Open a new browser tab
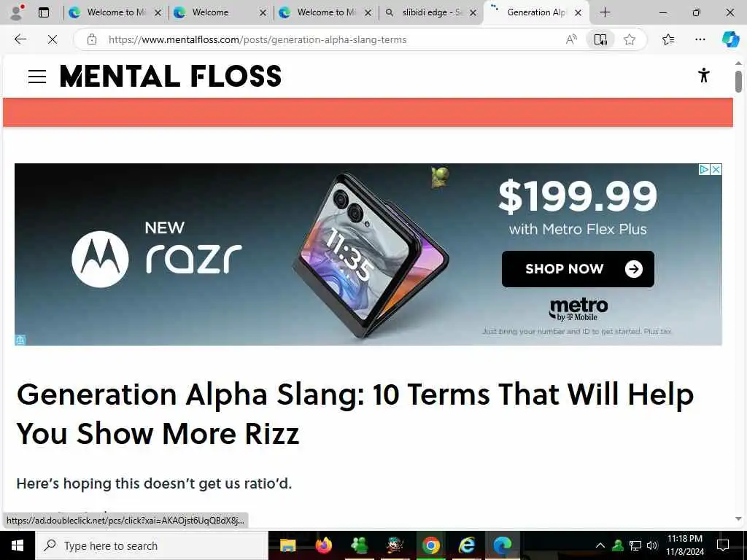 point(605,12)
